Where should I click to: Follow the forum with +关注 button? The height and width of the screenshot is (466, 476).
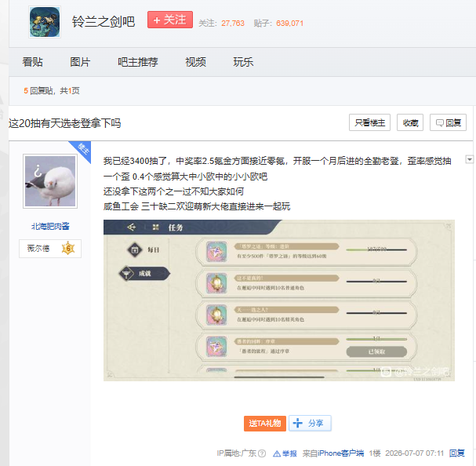pyautogui.click(x=170, y=20)
